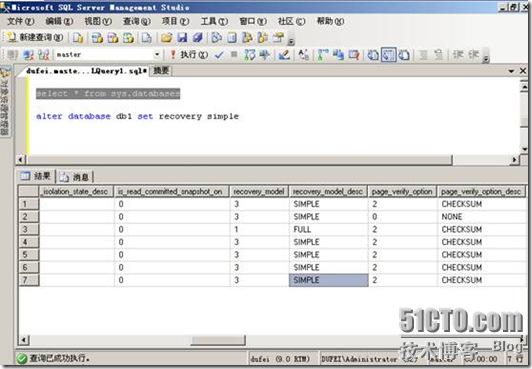Open Design Query in Editor
Screen dimensions: 532x369
click(284, 55)
